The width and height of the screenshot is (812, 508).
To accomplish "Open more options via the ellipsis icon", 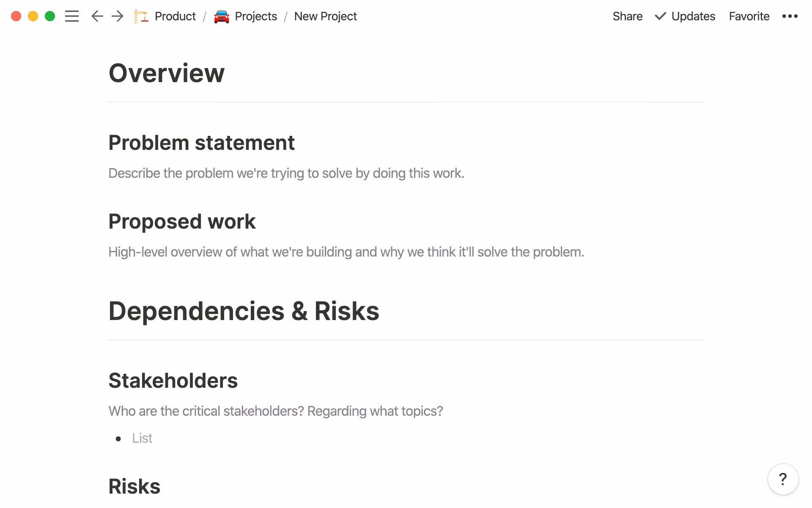I will [x=790, y=16].
